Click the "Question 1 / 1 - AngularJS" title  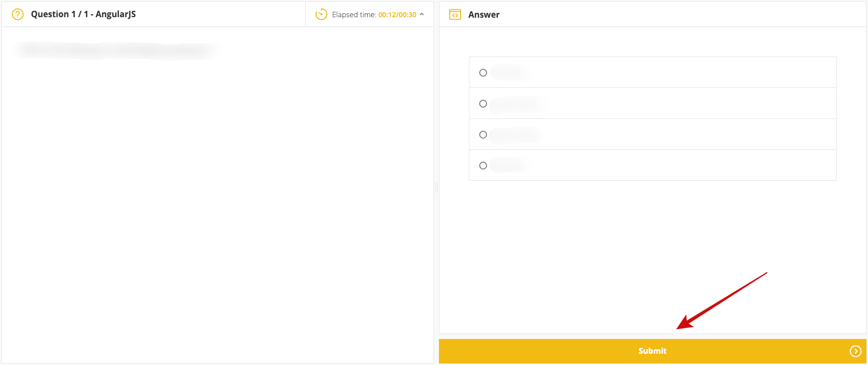[x=83, y=14]
